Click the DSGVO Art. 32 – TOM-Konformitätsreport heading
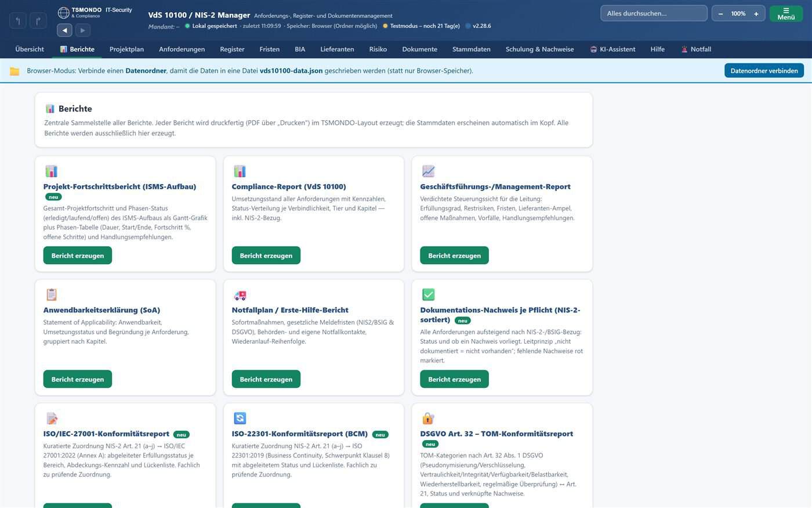Viewport: 812px width, 508px height. pos(496,434)
